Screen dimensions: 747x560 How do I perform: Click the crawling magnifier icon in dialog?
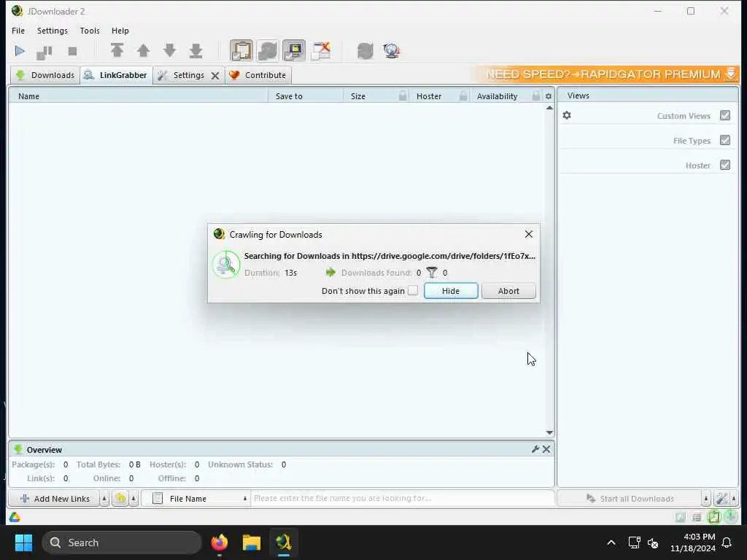point(226,264)
